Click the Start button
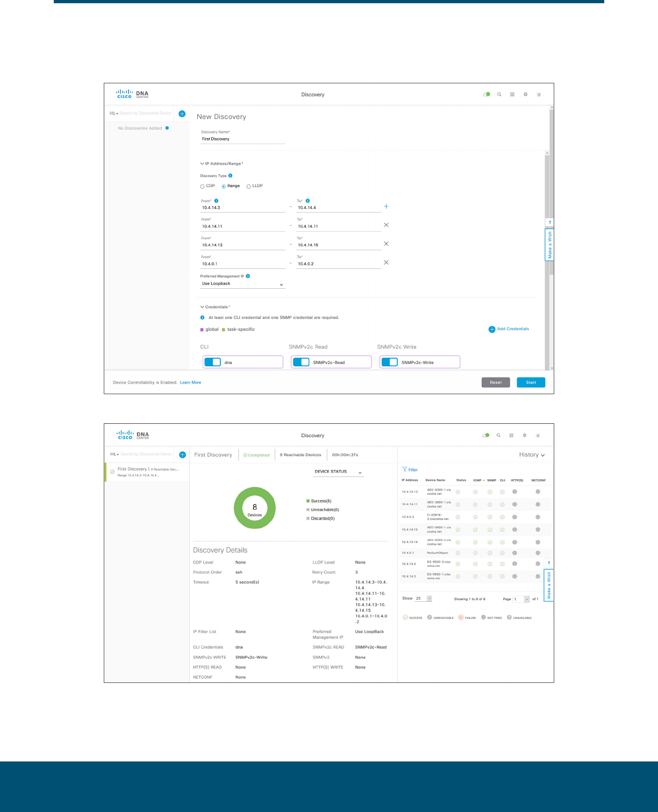This screenshot has height=812, width=658. (x=531, y=382)
